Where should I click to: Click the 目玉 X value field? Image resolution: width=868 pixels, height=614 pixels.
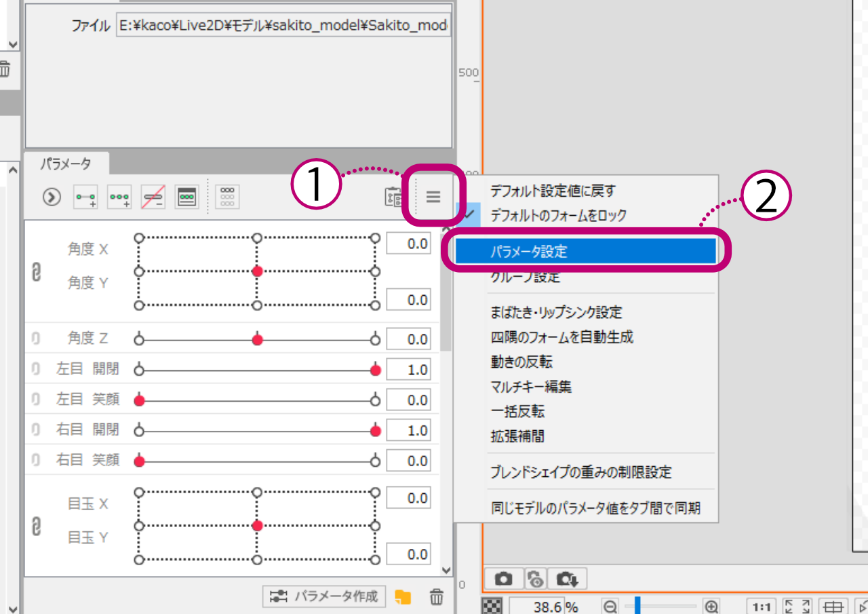(408, 498)
